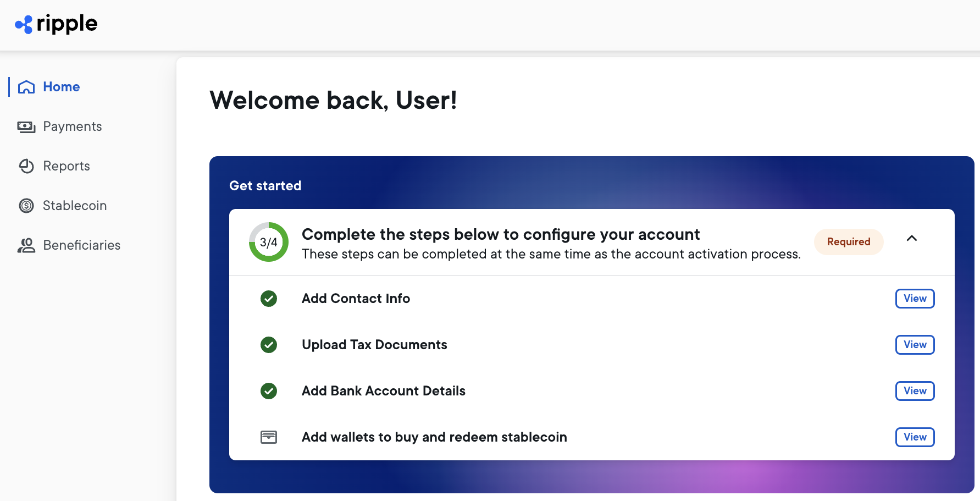Go to the Reports section

(x=67, y=166)
